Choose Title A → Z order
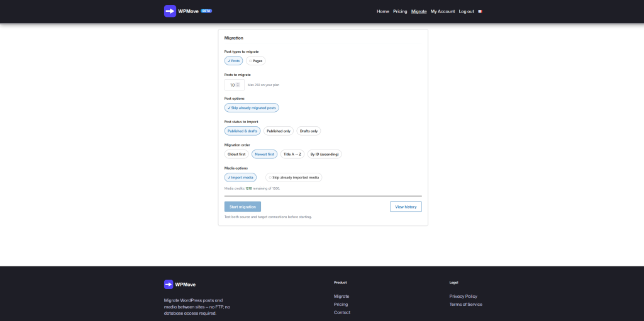The image size is (644, 321). 292,155
